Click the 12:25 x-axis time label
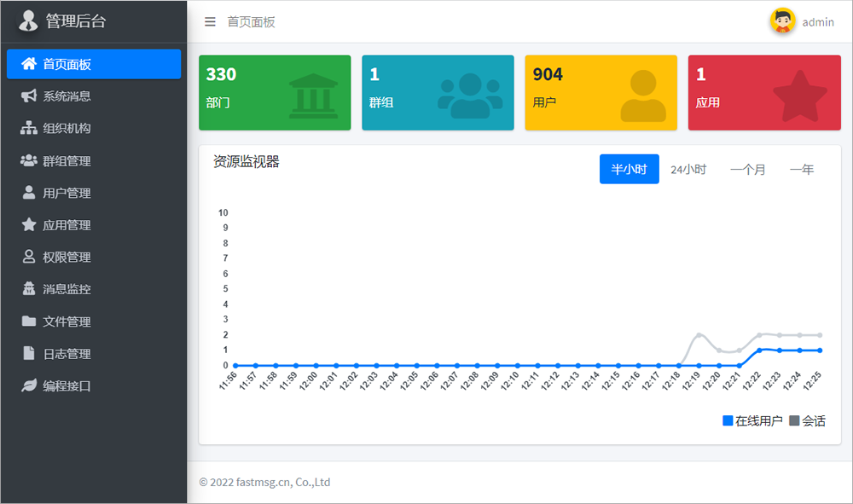Screen dimensions: 853x504 click(811, 381)
